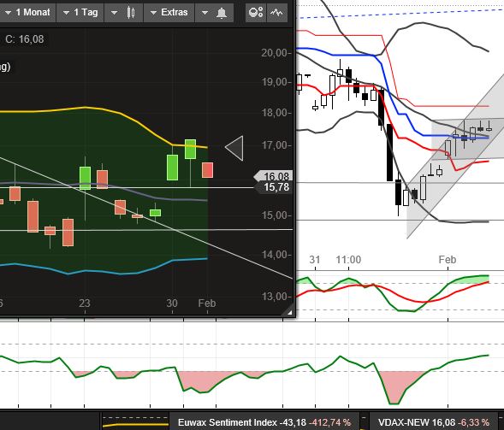Open the candlestick chart type selector

[x=124, y=13]
